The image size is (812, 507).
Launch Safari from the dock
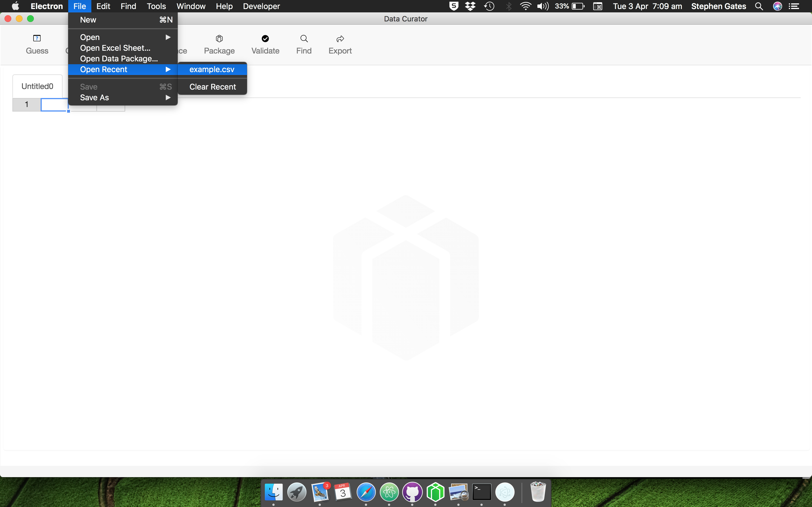click(366, 492)
